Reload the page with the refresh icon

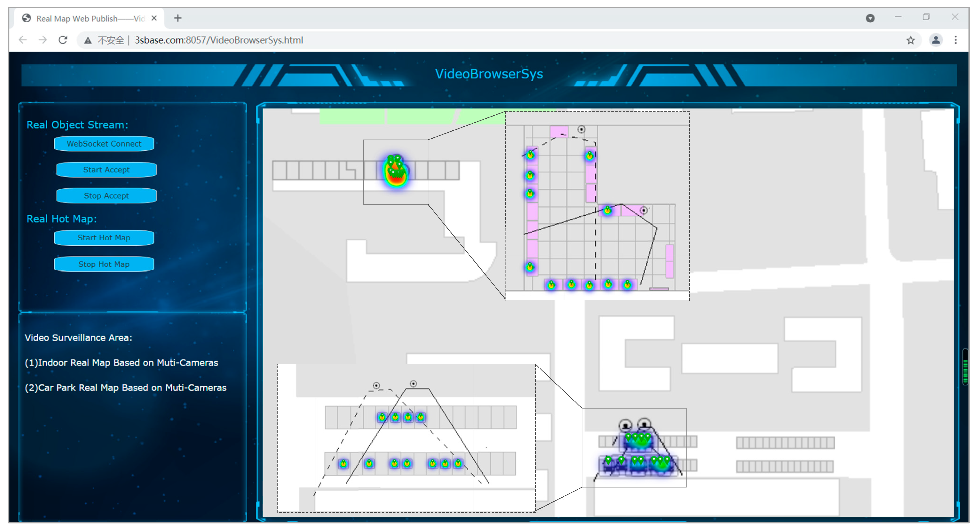tap(63, 40)
